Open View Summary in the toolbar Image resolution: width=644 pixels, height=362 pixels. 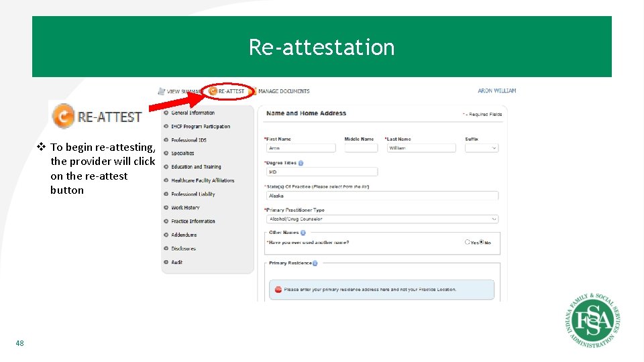180,91
